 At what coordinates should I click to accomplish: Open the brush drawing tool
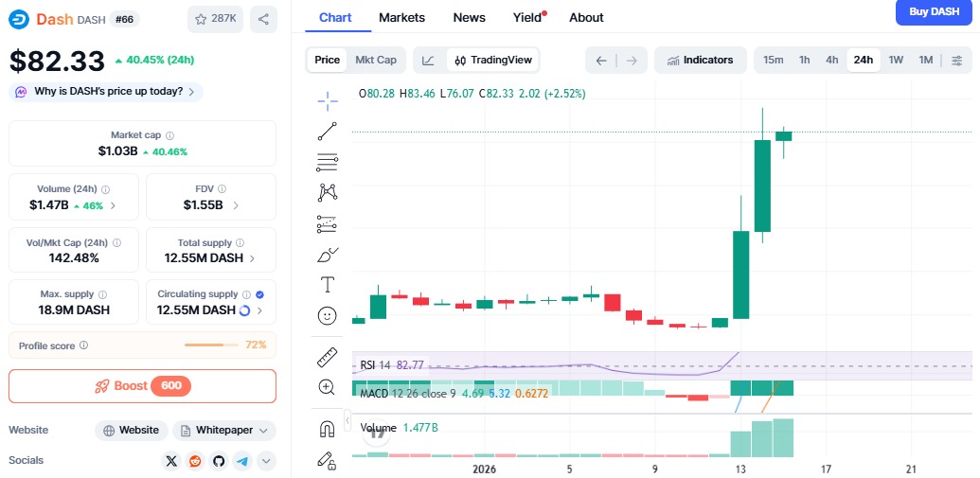(328, 255)
